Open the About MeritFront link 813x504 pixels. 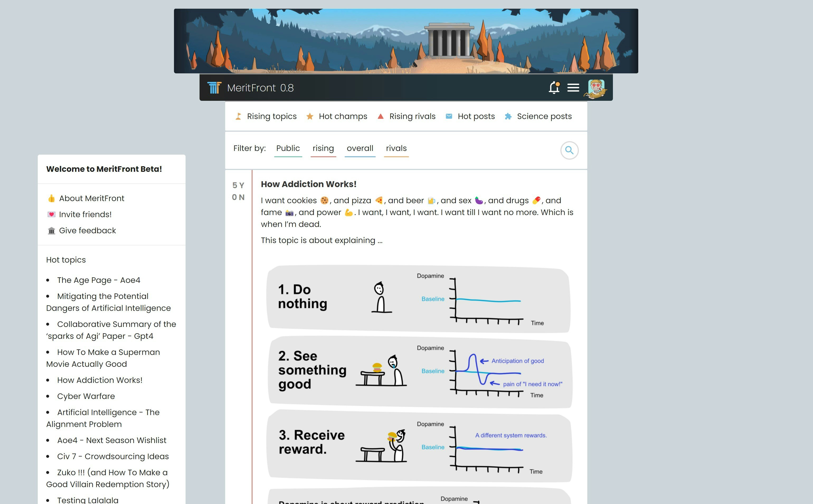click(x=91, y=198)
